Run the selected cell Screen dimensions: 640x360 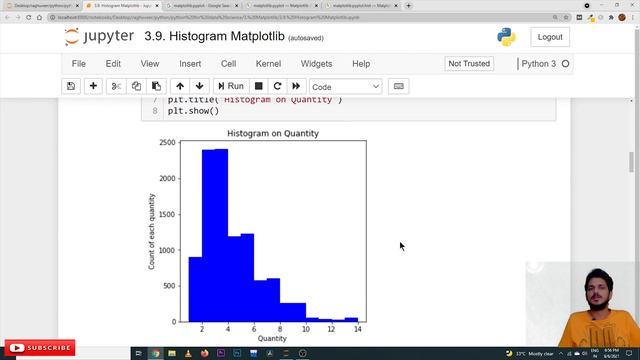pyautogui.click(x=231, y=86)
